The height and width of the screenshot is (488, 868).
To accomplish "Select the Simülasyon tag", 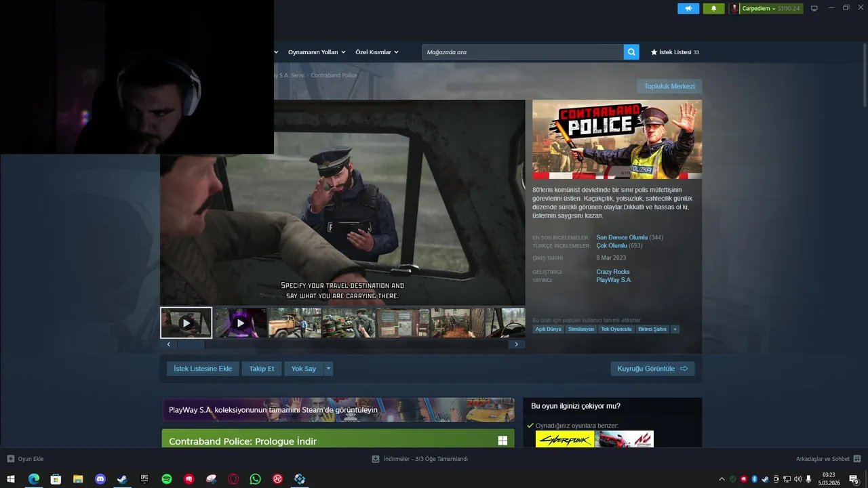I will point(581,329).
